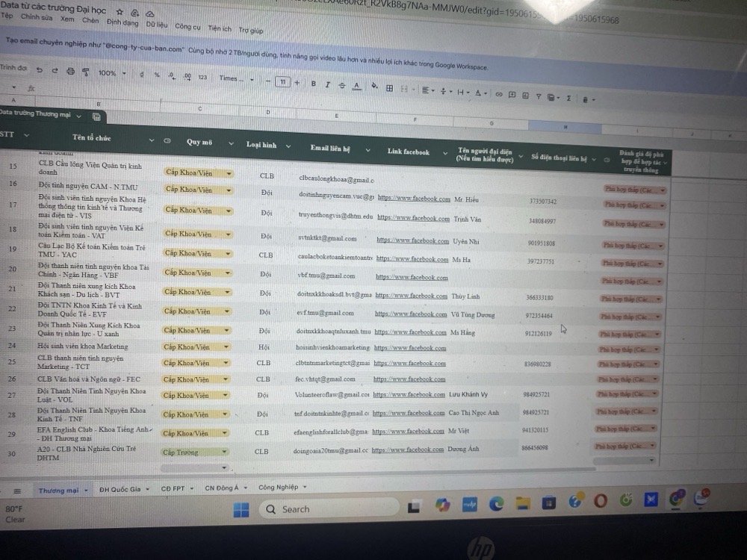
Task: Toggle Bold text formatting
Action: (x=313, y=84)
